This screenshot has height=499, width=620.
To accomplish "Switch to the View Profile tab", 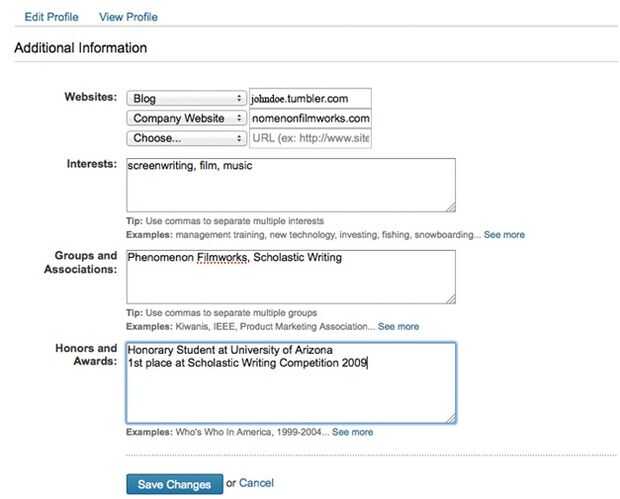I will tap(128, 17).
